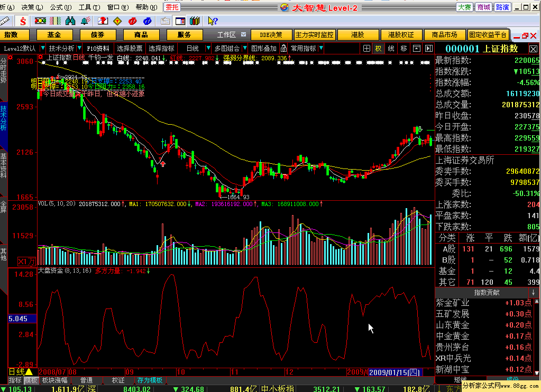Open the 日线 period dropdown arrow
Screen dimensions: 541x392
point(208,48)
